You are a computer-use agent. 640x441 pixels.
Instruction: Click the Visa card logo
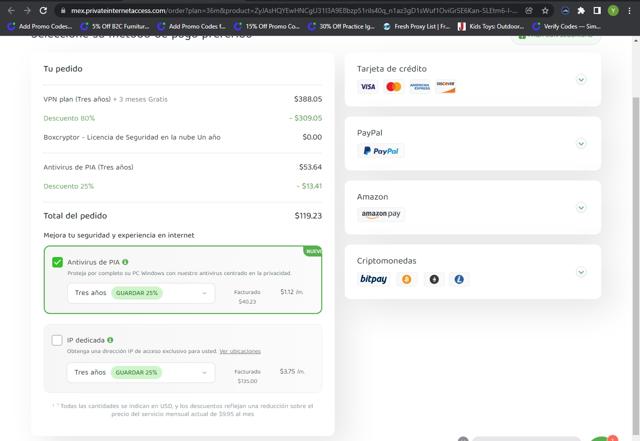(368, 87)
